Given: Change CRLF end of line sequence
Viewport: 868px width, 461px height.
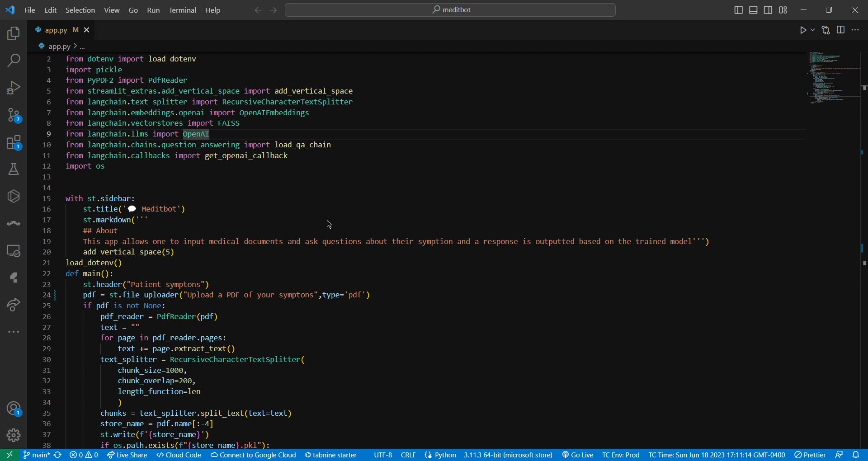Looking at the screenshot, I should click(408, 455).
